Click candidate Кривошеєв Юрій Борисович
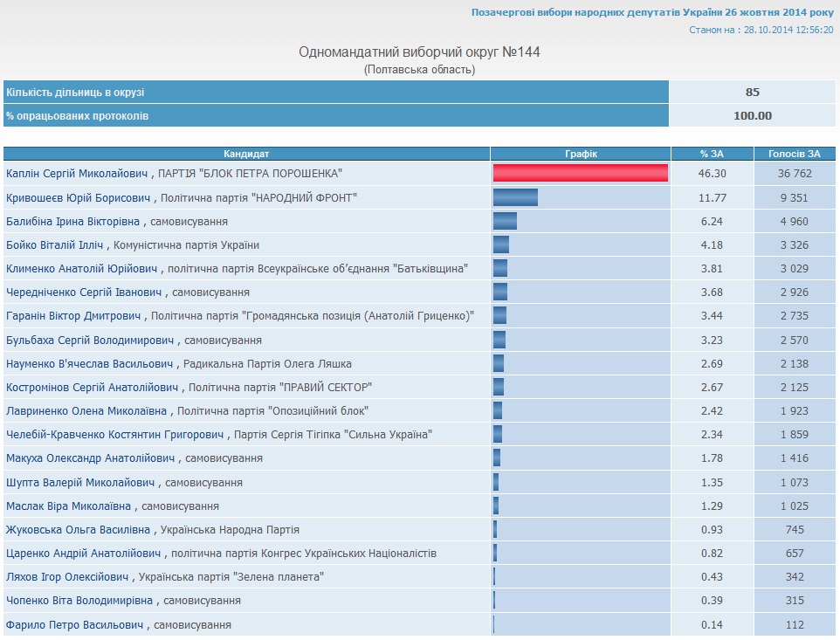 click(79, 197)
